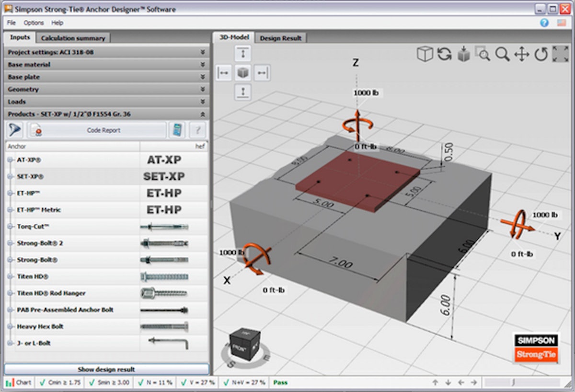575x392 pixels.
Task: Activate the Pan tool above the 3D model
Action: point(522,55)
